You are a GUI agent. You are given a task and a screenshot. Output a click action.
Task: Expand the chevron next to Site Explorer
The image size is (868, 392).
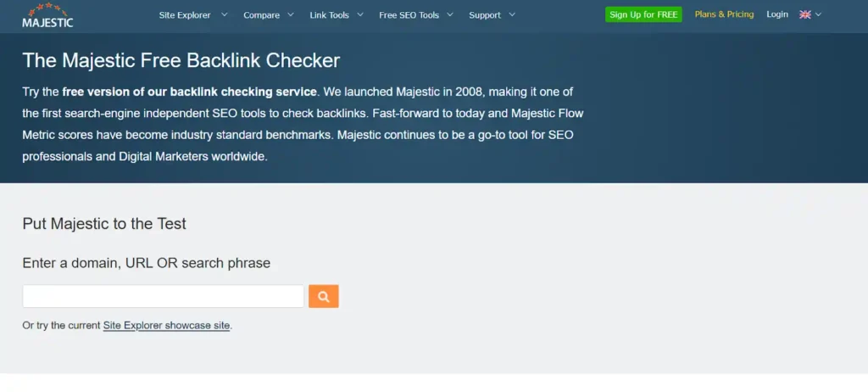[224, 15]
